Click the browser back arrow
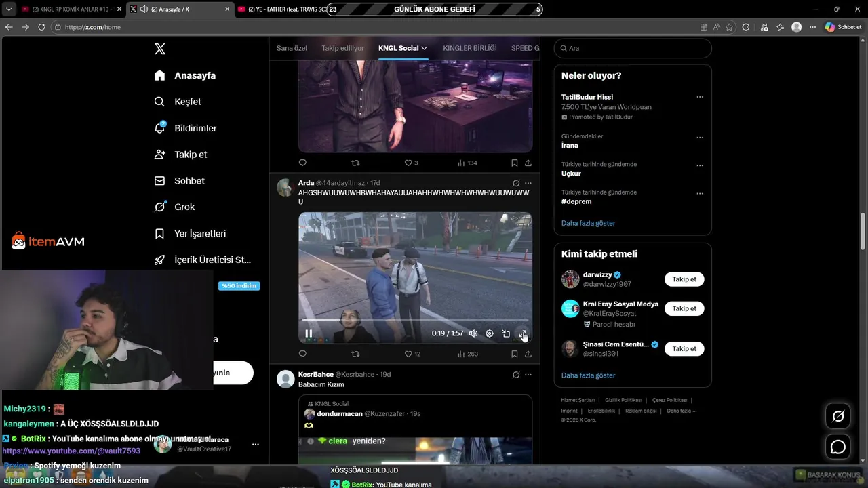Screen dimensions: 868x488 9,27
